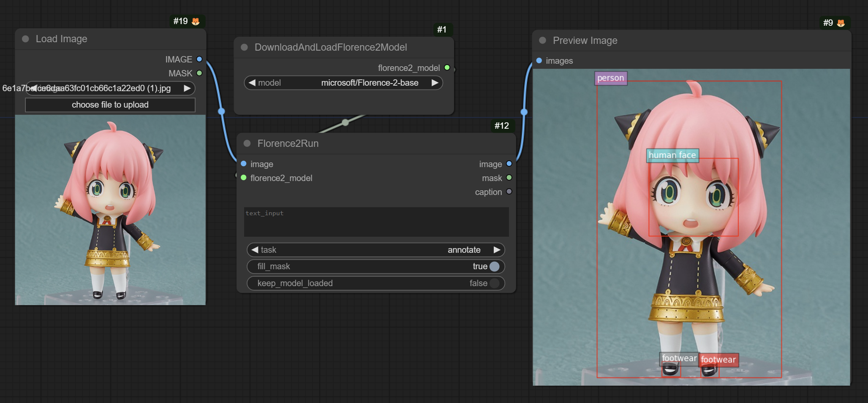Switch to next task with right arrow
Screen dimensions: 868x403
(x=497, y=250)
